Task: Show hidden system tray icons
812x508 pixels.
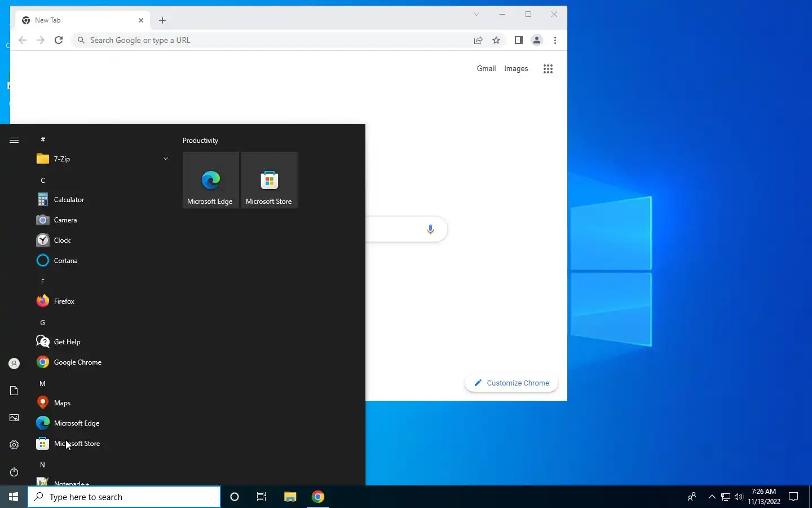Action: 712,497
